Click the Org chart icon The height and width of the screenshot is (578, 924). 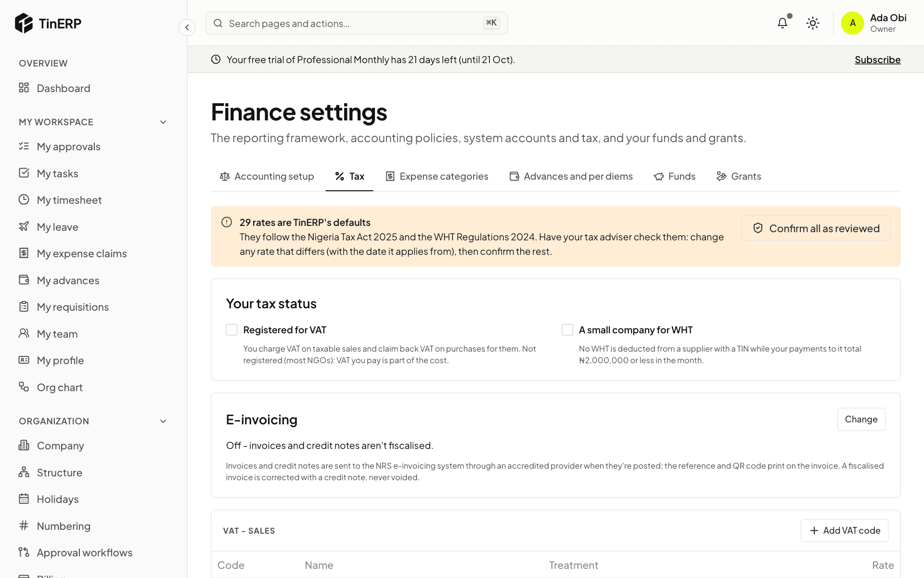pos(24,387)
